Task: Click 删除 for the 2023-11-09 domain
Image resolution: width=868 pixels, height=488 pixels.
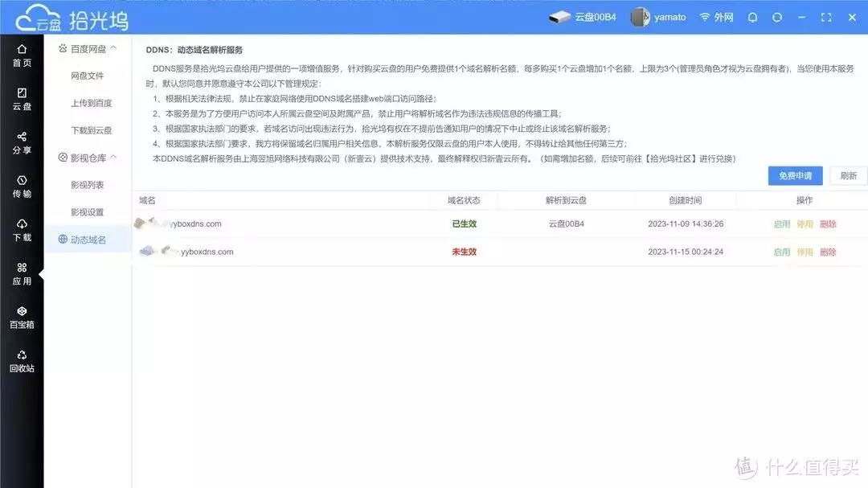Action: 828,224
